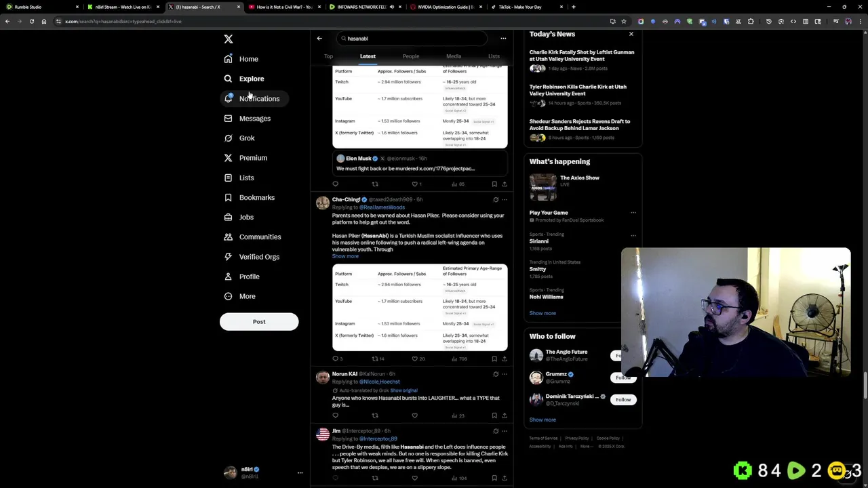Switch to the Lists search tab
Viewport: 868px width, 488px height.
(x=494, y=56)
